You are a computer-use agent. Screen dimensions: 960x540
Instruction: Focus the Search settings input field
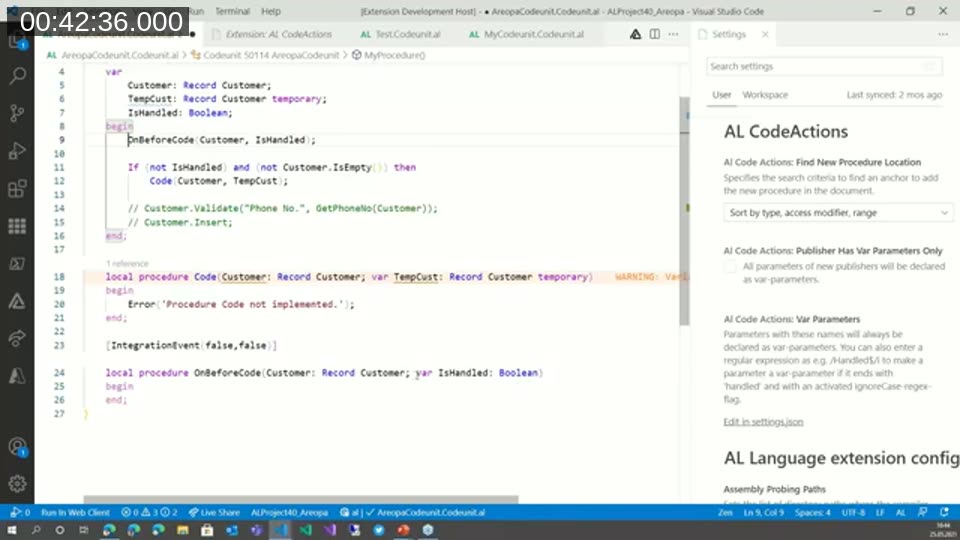pyautogui.click(x=824, y=66)
